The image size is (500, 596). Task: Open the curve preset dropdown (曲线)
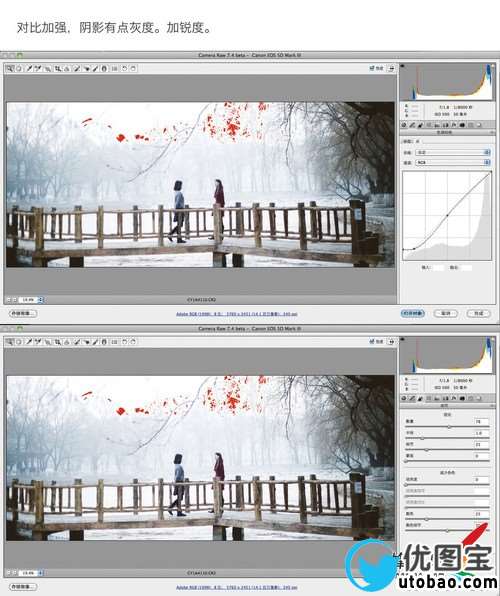coord(453,152)
